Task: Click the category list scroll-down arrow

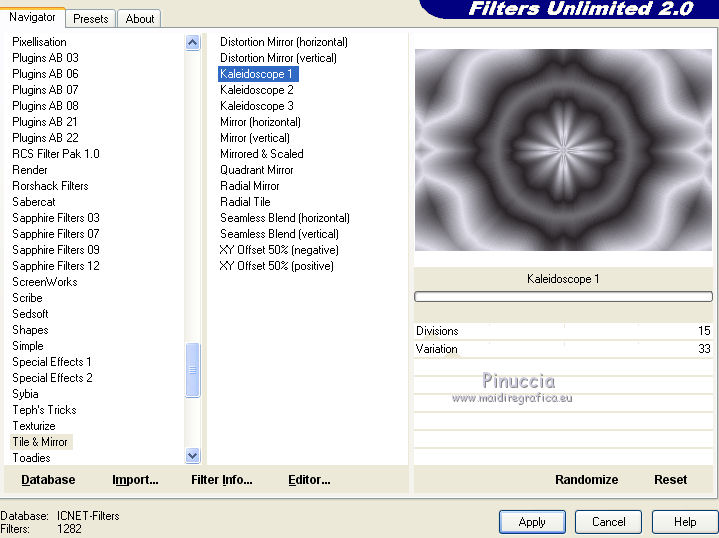Action: click(x=193, y=455)
